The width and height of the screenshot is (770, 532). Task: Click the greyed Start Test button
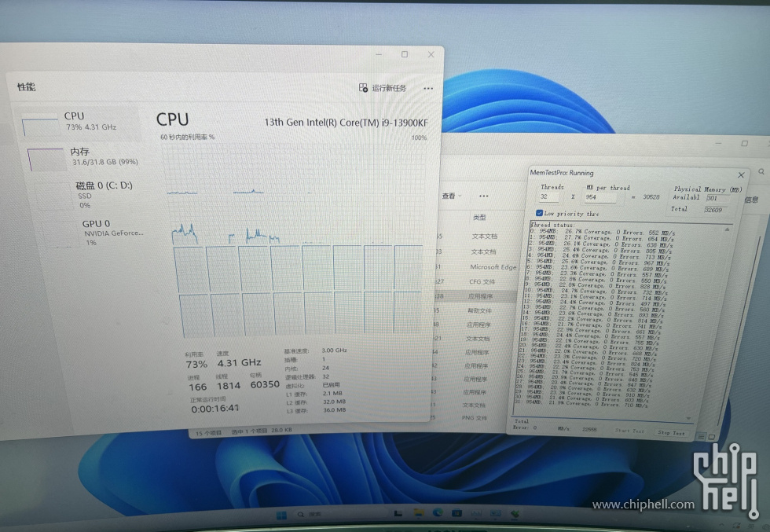[629, 431]
